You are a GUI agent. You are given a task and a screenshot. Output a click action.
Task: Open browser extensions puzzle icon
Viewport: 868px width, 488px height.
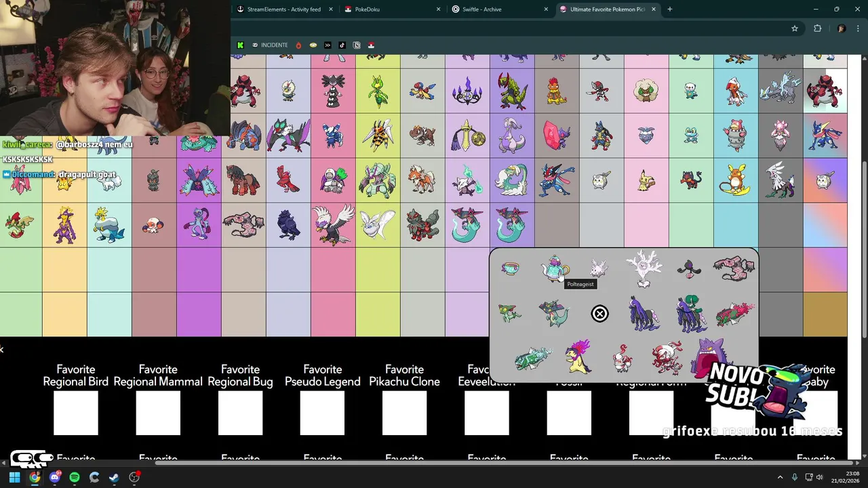pos(817,28)
